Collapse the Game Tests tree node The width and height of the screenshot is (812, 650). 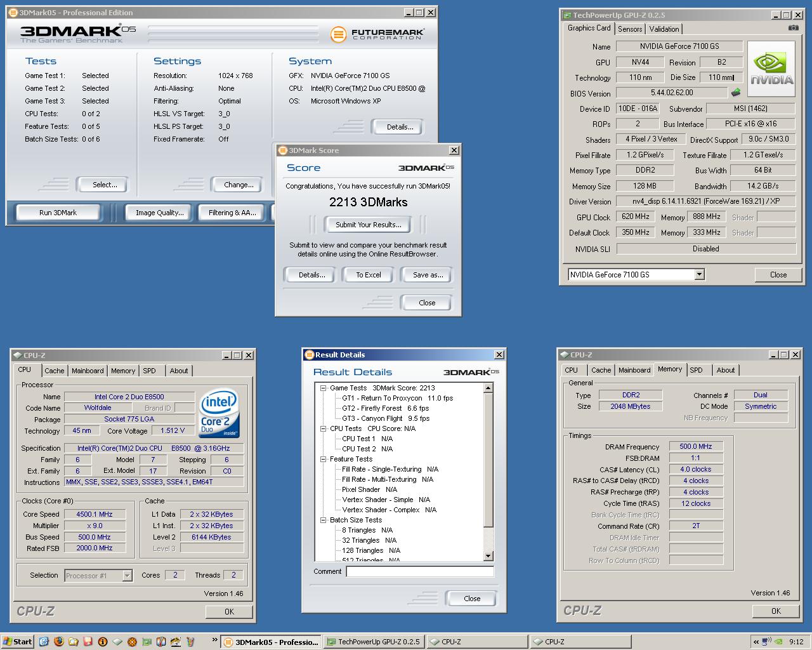point(323,388)
